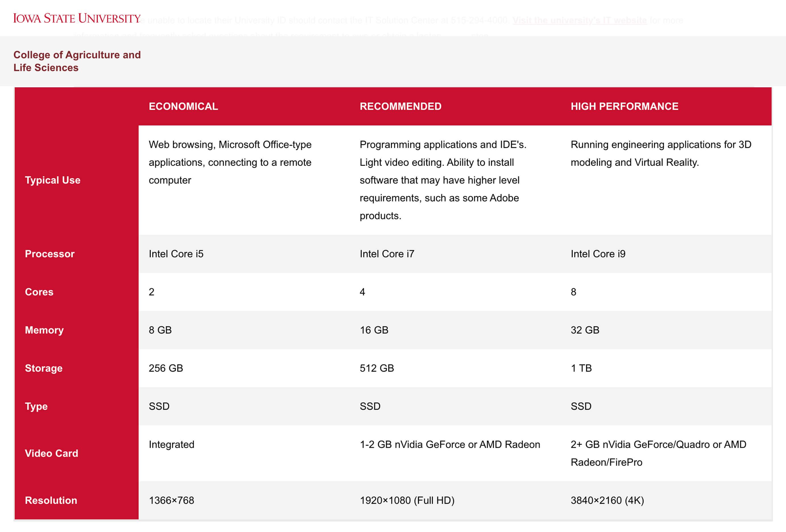The height and width of the screenshot is (532, 786).
Task: Click the Intel Core i9 cell
Action: click(598, 254)
